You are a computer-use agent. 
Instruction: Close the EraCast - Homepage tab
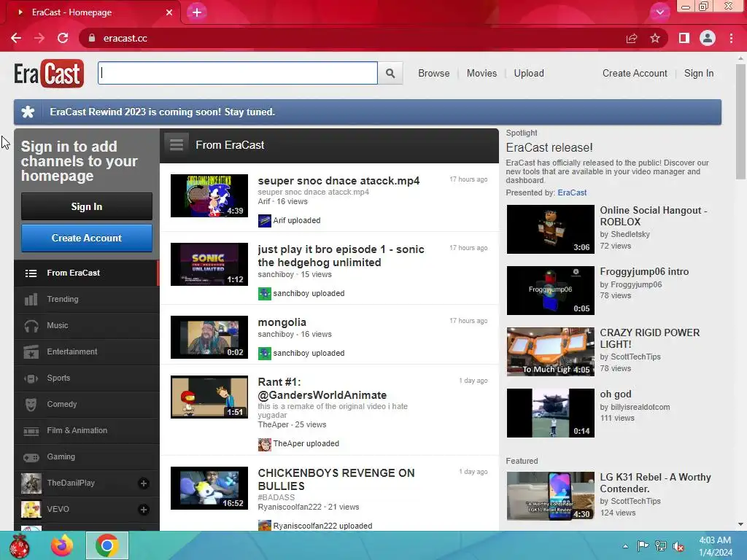pos(169,12)
